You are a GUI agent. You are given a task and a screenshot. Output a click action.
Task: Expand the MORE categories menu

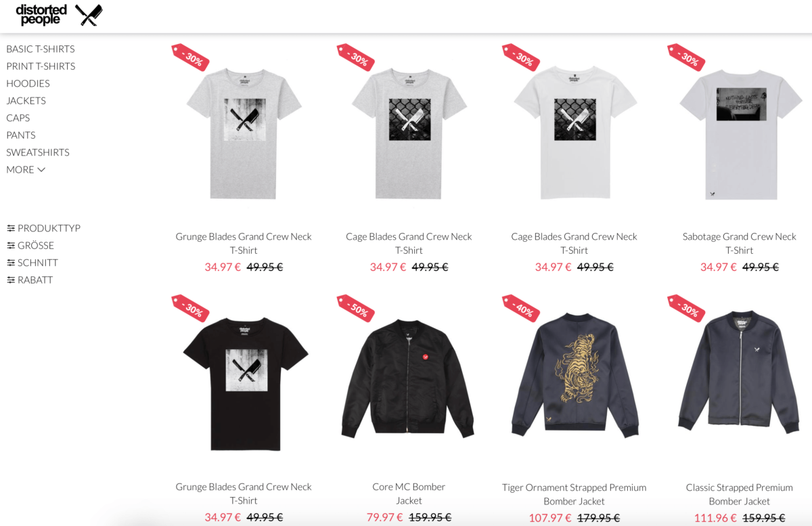(x=26, y=169)
